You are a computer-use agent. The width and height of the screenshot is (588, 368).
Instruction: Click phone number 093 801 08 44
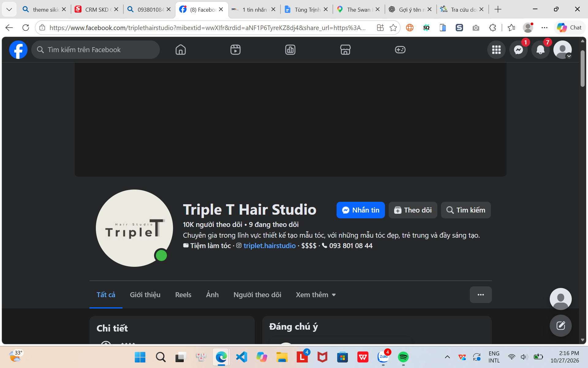tap(351, 246)
